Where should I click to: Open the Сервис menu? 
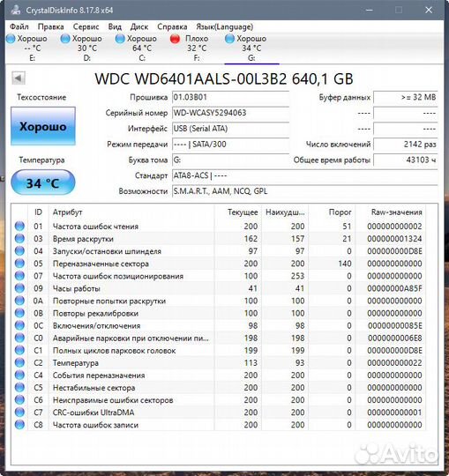pos(86,26)
